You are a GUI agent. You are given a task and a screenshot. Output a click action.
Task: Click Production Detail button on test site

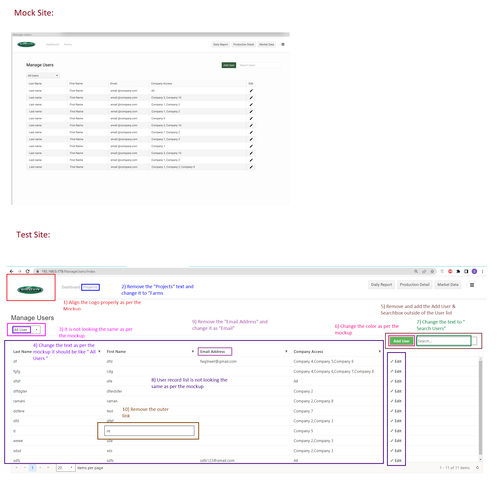point(415,285)
